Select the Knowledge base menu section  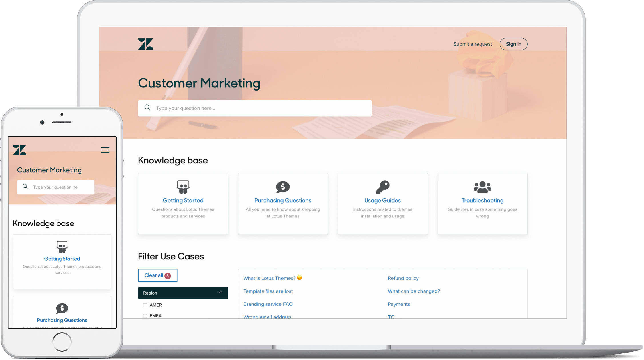click(173, 160)
